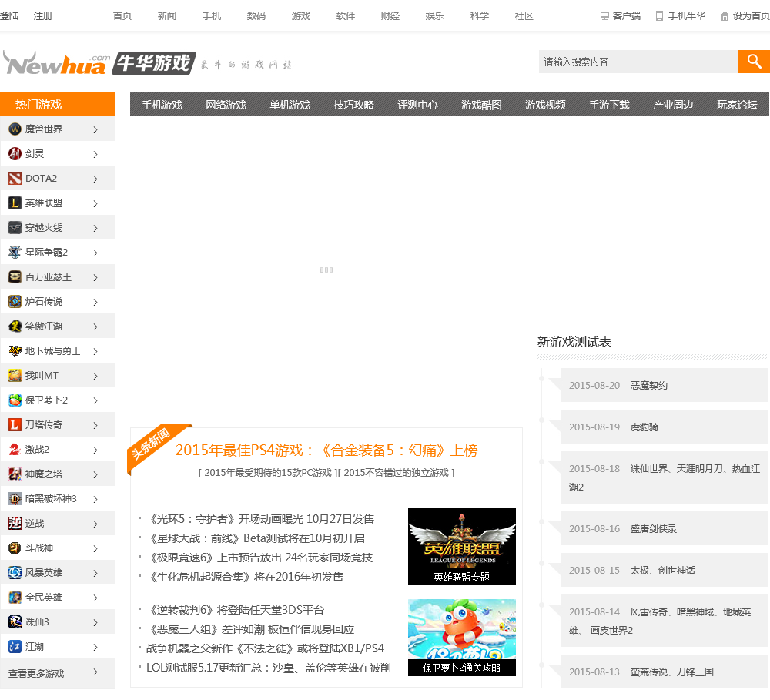Open the 技巧攻略 navigation tab

[353, 105]
